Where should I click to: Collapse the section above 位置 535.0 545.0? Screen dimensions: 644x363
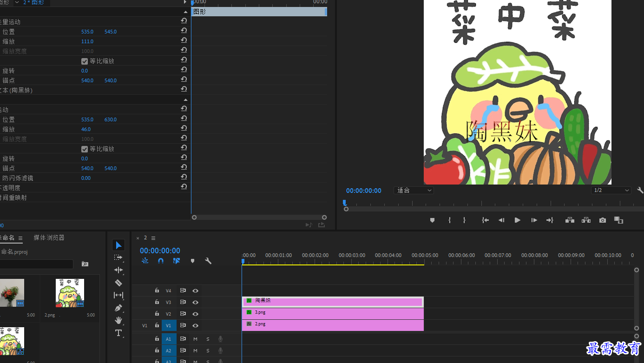pyautogui.click(x=185, y=12)
